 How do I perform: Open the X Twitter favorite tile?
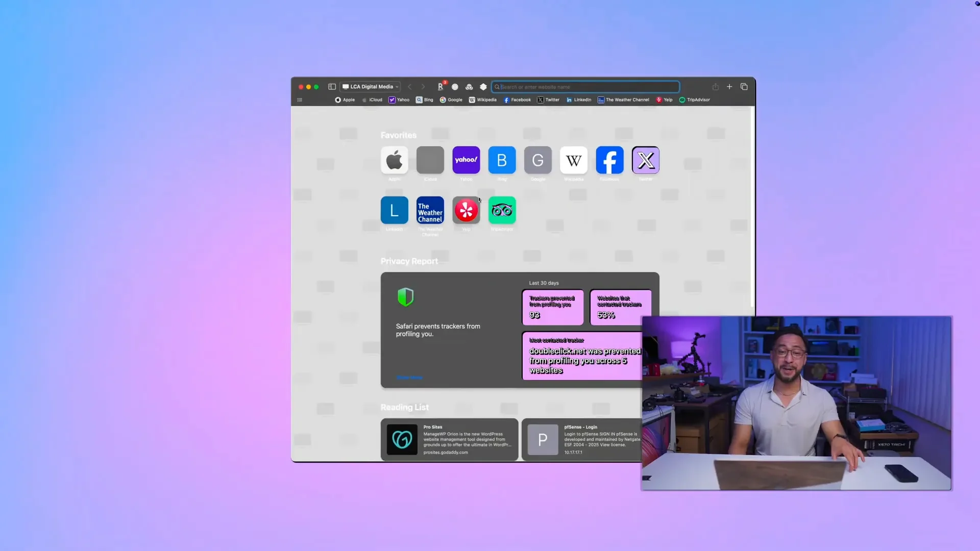coord(646,160)
